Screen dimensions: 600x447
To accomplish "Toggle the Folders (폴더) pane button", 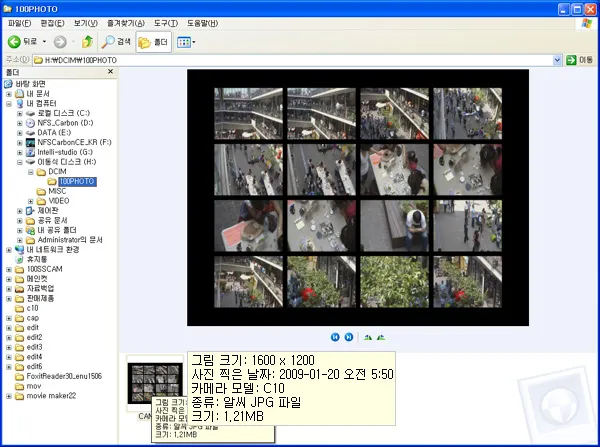I will coord(153,42).
